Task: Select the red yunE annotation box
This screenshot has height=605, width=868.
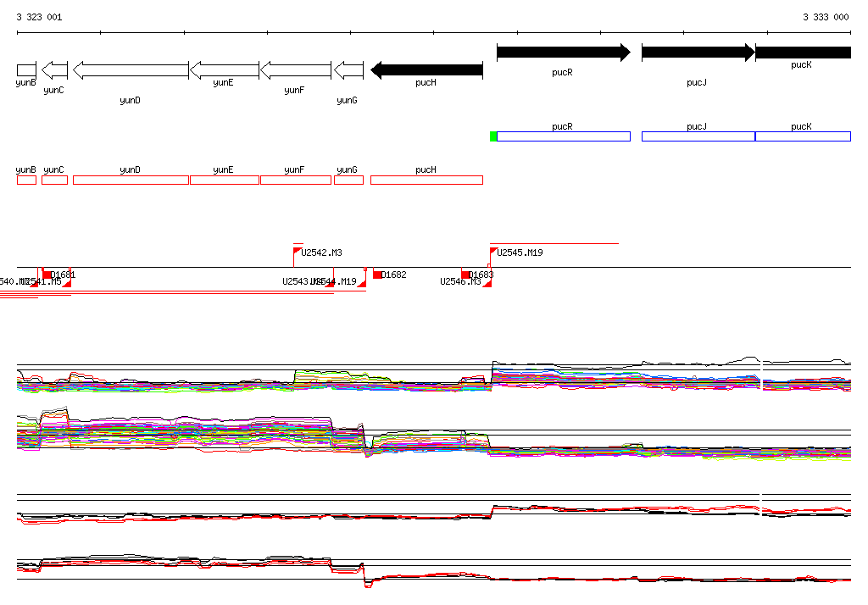Action: 225,180
